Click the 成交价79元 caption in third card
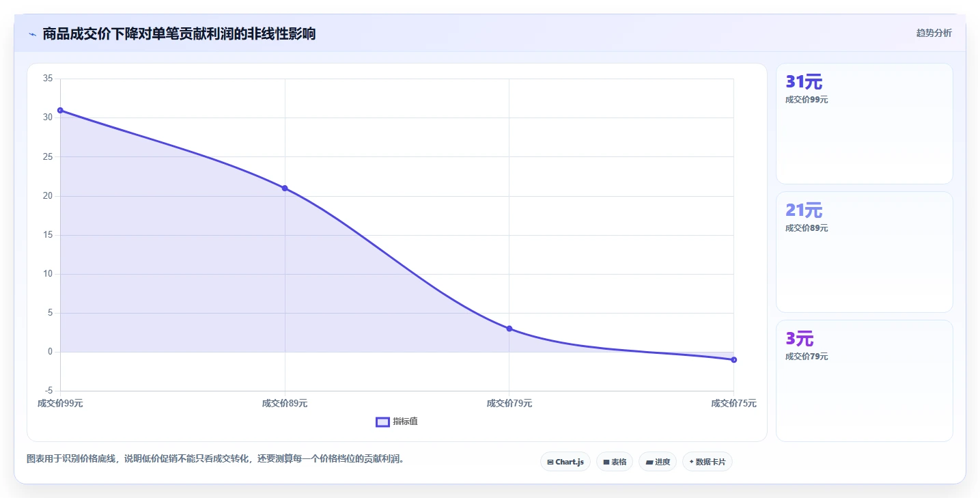The height and width of the screenshot is (498, 980). click(807, 357)
